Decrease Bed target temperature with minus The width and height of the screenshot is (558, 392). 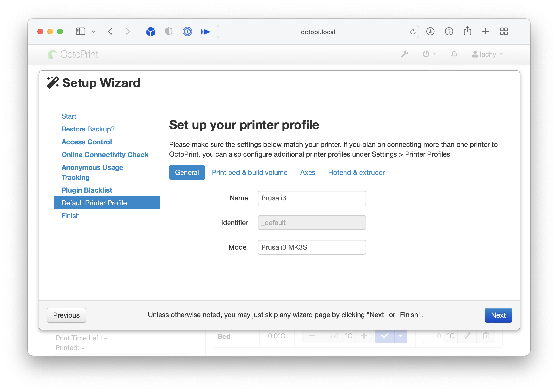pos(312,336)
